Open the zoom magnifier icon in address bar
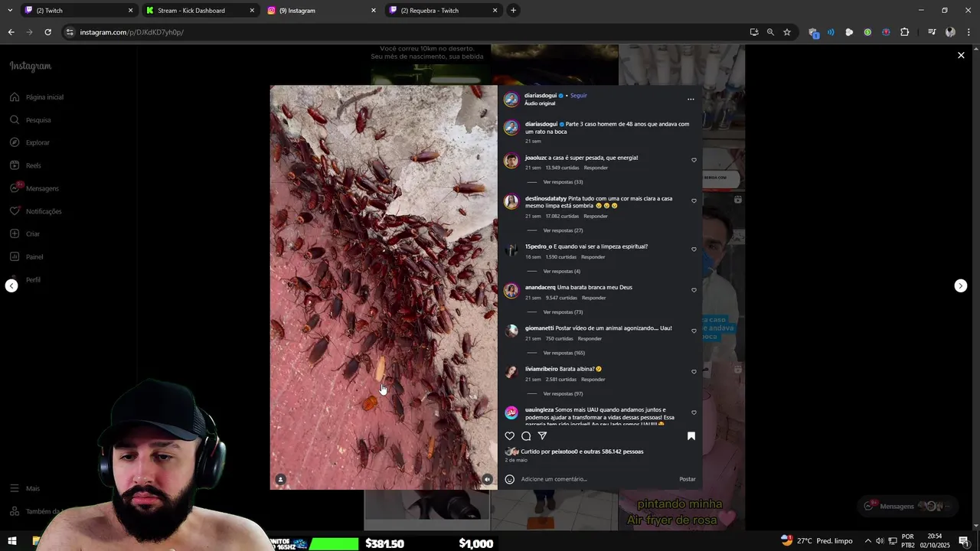 pos(770,32)
